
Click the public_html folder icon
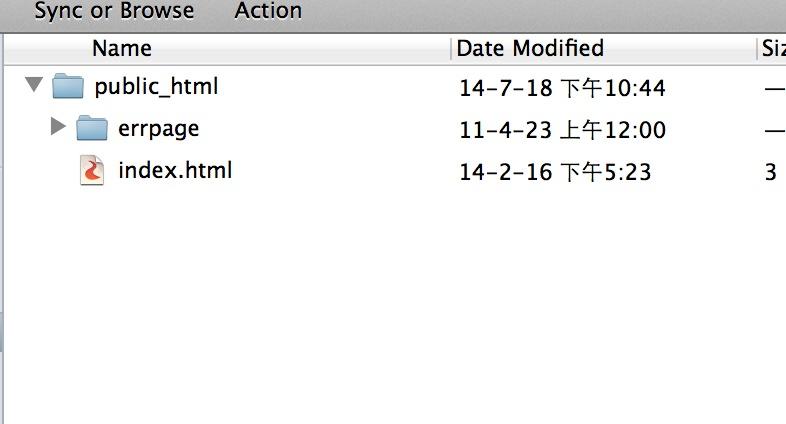pos(68,86)
